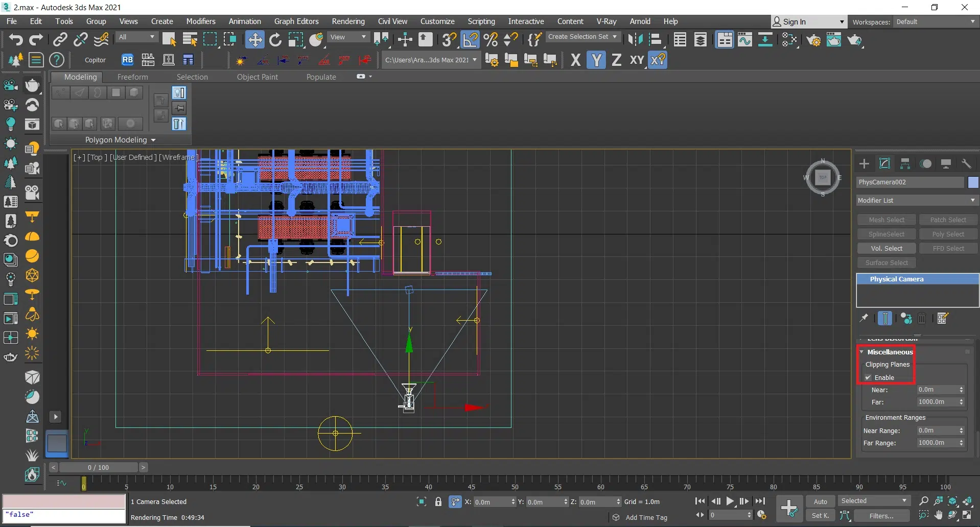
Task: Toggle Auto key mode
Action: coord(820,501)
